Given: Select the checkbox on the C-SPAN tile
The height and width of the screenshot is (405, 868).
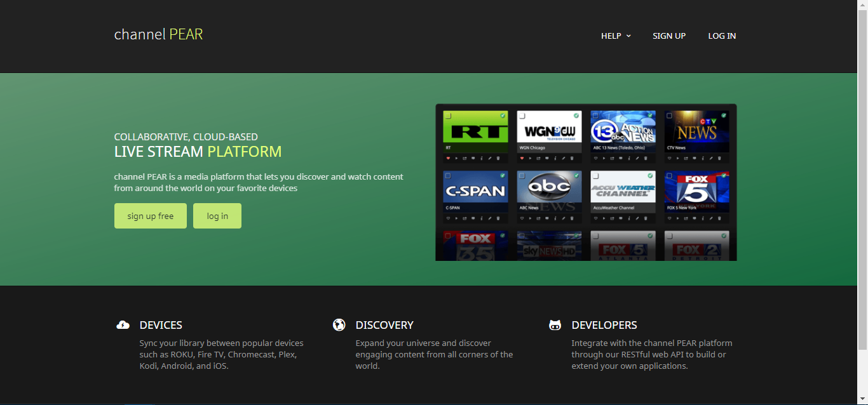Looking at the screenshot, I should (x=449, y=176).
